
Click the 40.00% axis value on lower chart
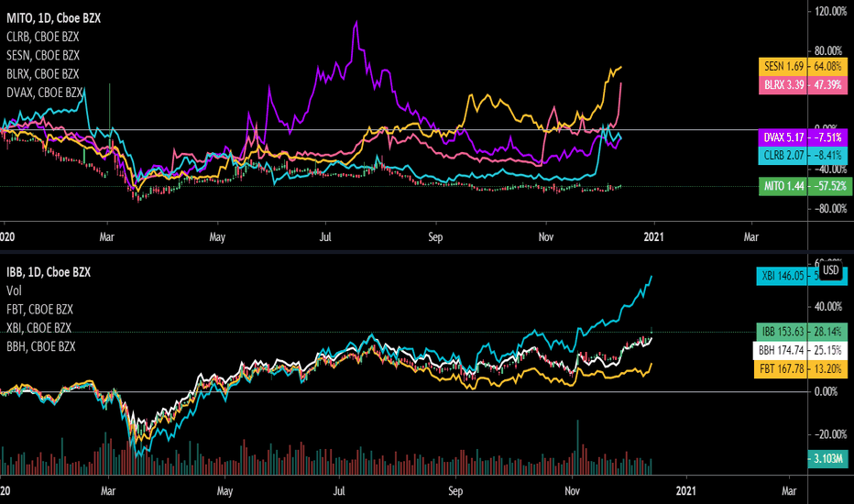click(827, 306)
